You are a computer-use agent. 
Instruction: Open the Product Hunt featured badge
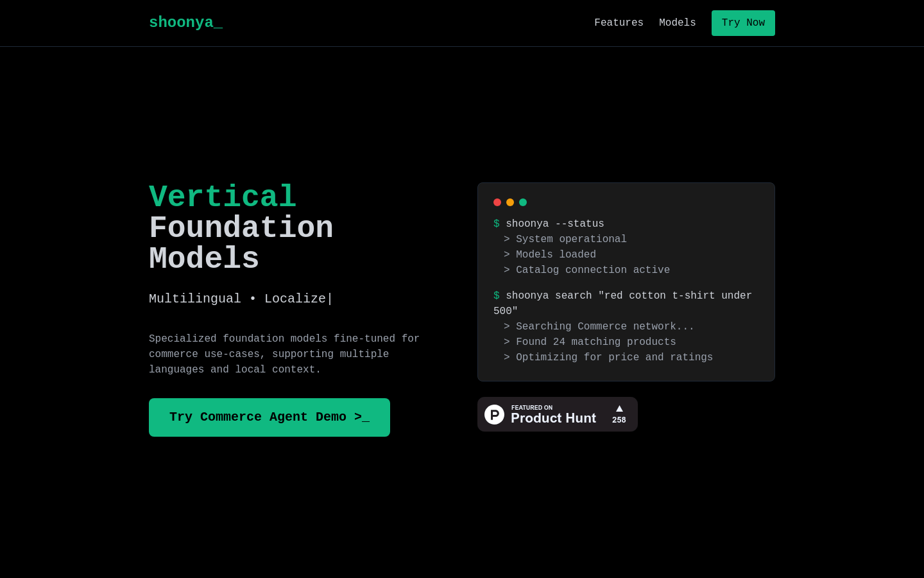558,414
